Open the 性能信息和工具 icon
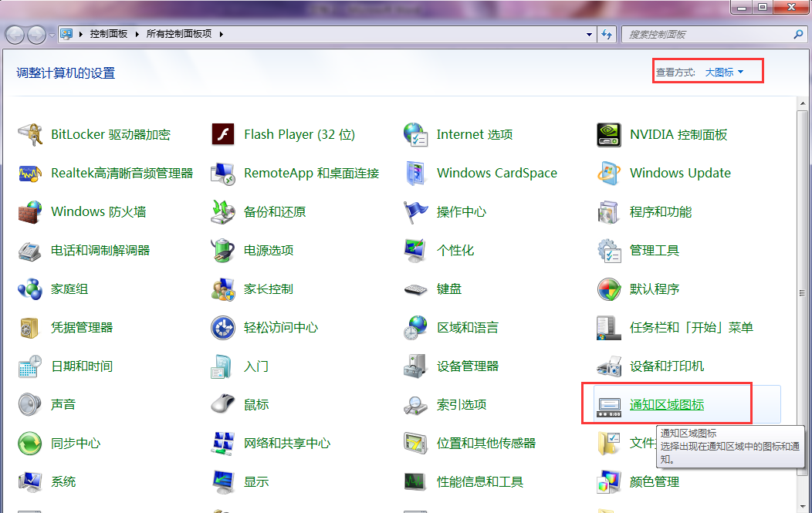 [x=415, y=482]
